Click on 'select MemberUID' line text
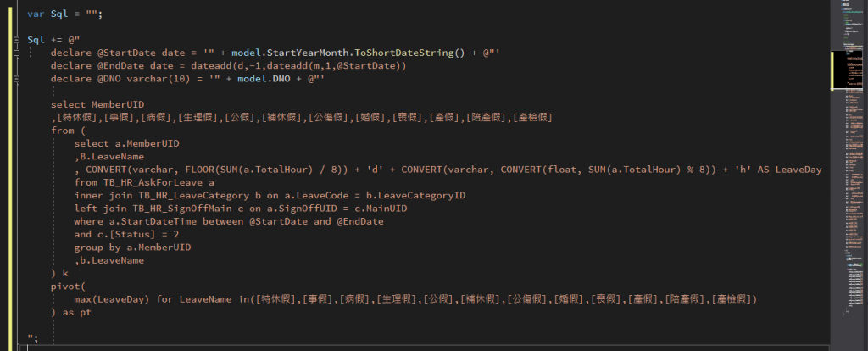 coord(97,104)
